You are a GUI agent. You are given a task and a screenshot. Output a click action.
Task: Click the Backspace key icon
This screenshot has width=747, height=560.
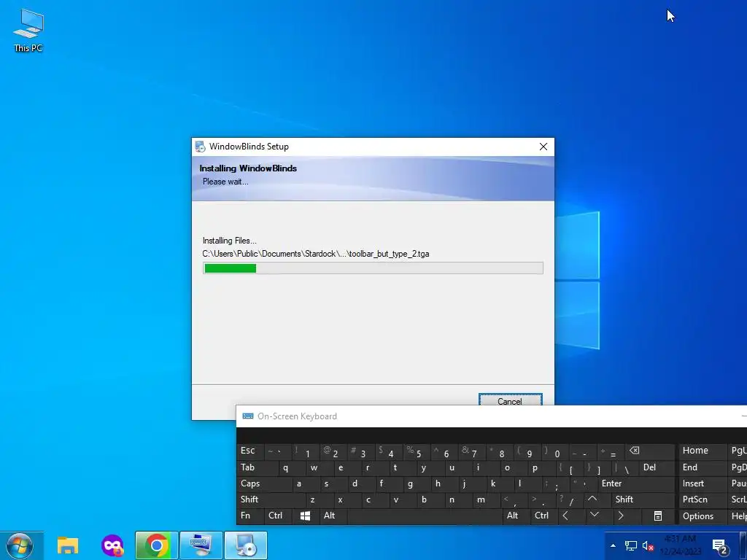tap(649, 451)
